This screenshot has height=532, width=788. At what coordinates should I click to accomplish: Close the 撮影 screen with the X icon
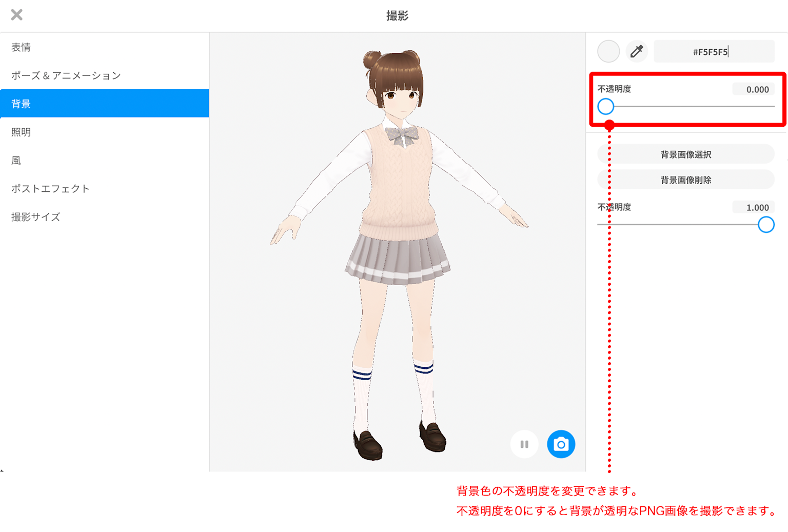click(16, 14)
